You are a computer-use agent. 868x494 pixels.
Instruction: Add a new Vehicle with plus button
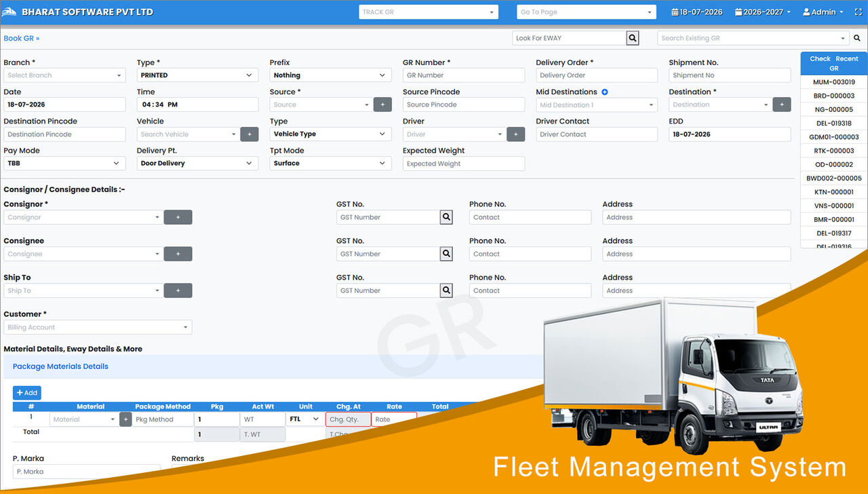point(249,134)
